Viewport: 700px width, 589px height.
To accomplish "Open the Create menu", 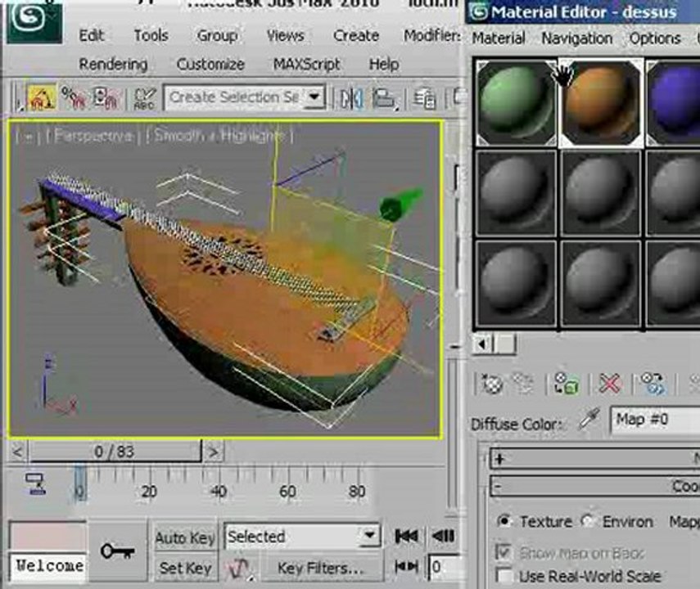I will [356, 35].
